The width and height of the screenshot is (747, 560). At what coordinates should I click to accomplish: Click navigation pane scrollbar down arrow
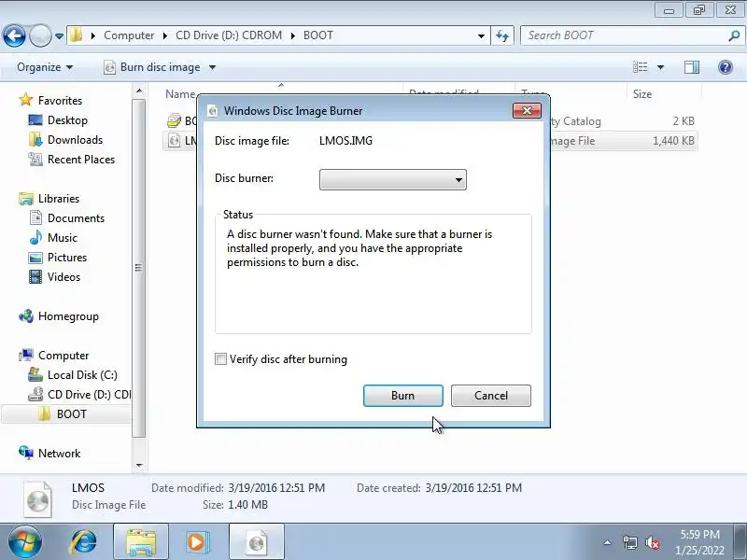pos(138,465)
